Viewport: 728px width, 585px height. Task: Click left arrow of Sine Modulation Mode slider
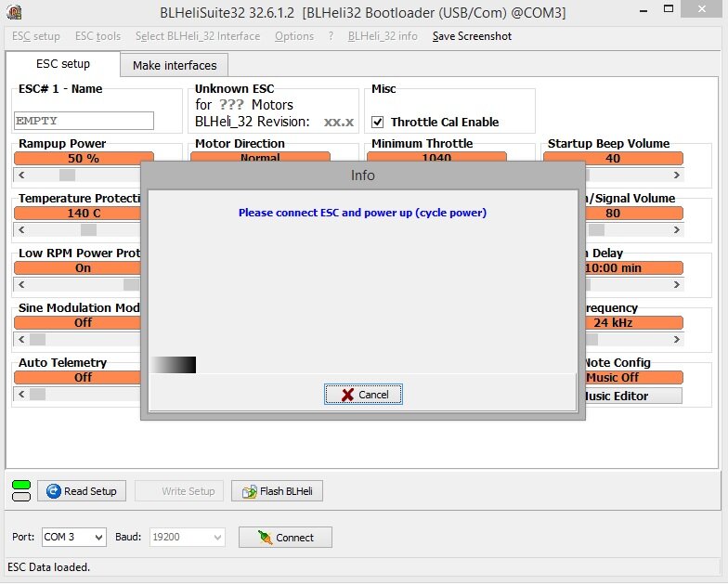tap(21, 340)
